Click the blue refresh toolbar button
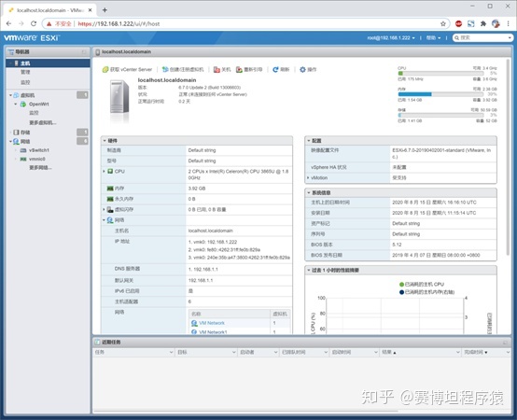The height and width of the screenshot is (420, 517). (x=281, y=70)
